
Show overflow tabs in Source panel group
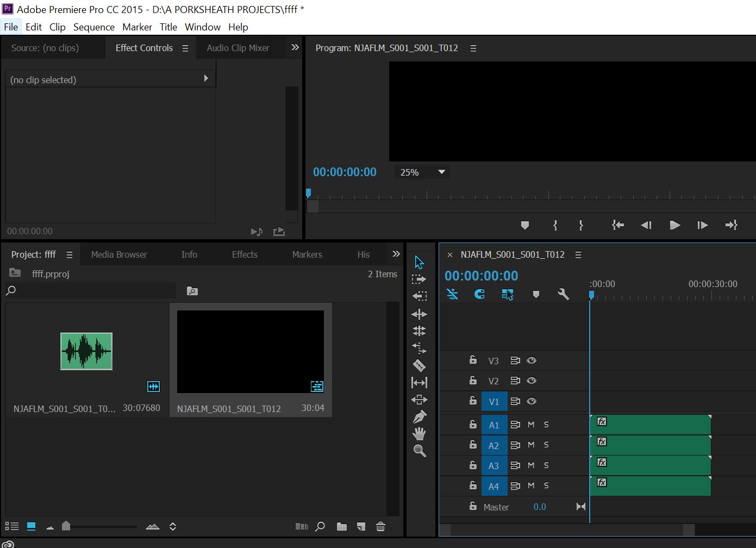coord(295,47)
